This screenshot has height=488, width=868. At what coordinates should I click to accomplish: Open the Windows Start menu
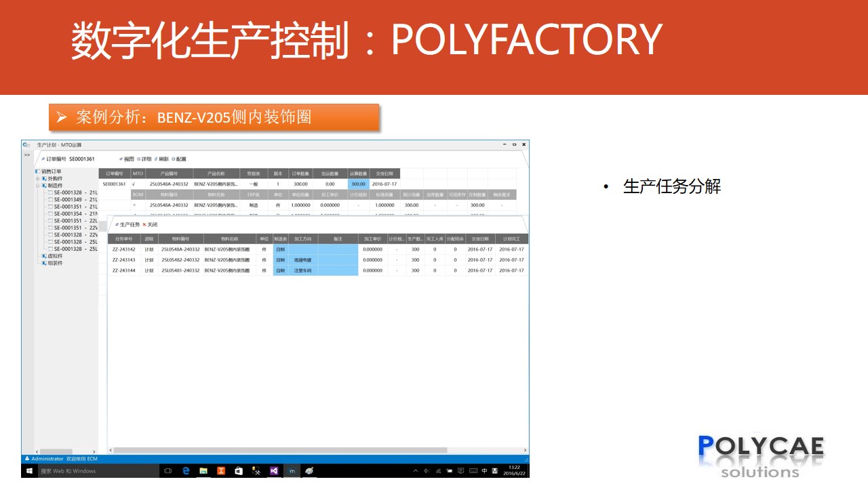click(x=30, y=470)
